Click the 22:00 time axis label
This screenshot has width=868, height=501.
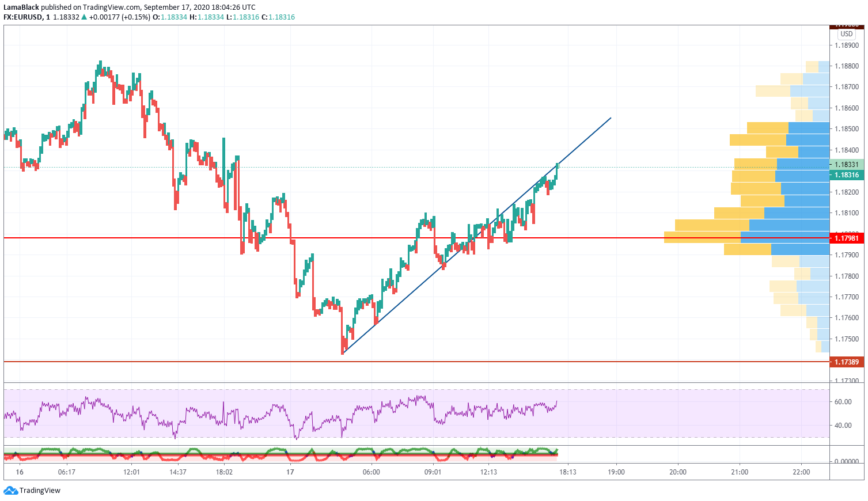pos(801,472)
